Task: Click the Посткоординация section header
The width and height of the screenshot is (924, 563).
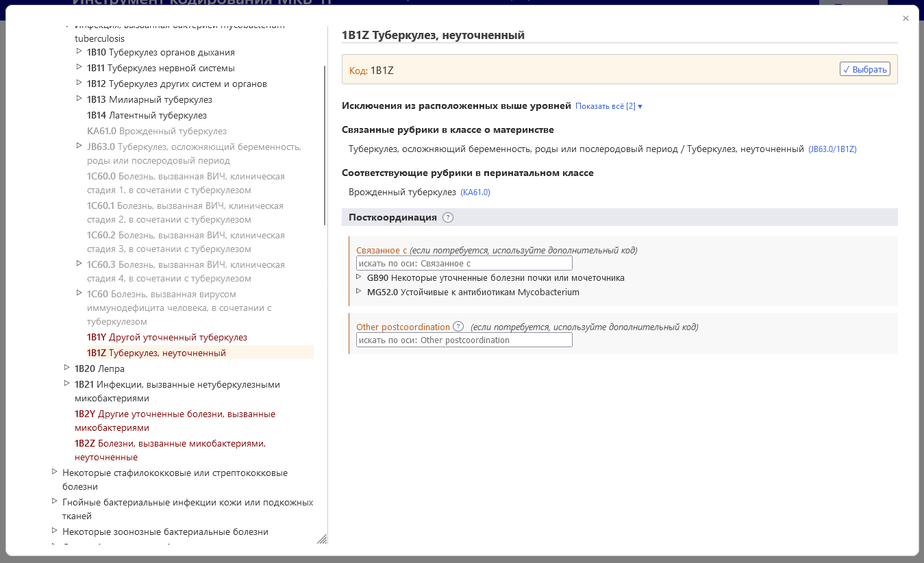Action: pyautogui.click(x=619, y=217)
